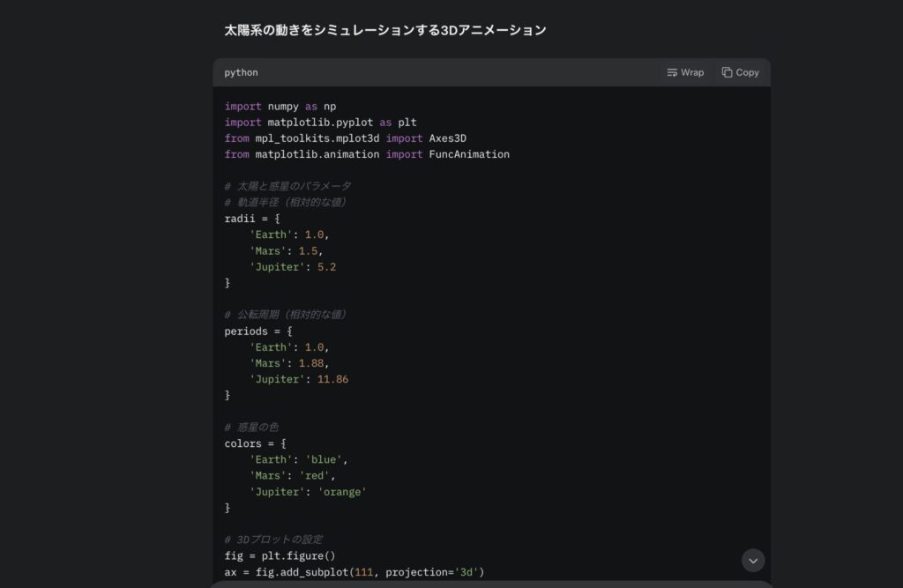Click the Copy button
The height and width of the screenshot is (588, 903).
(740, 72)
